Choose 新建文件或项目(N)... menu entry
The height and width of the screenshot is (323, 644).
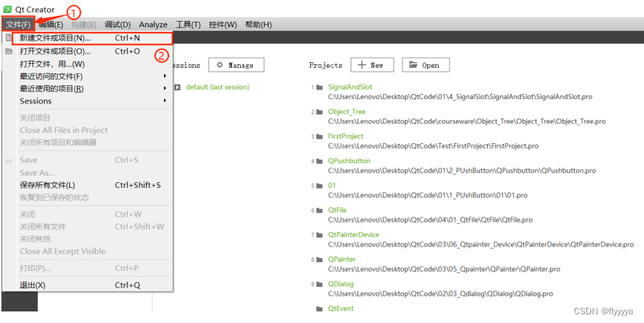click(92, 38)
